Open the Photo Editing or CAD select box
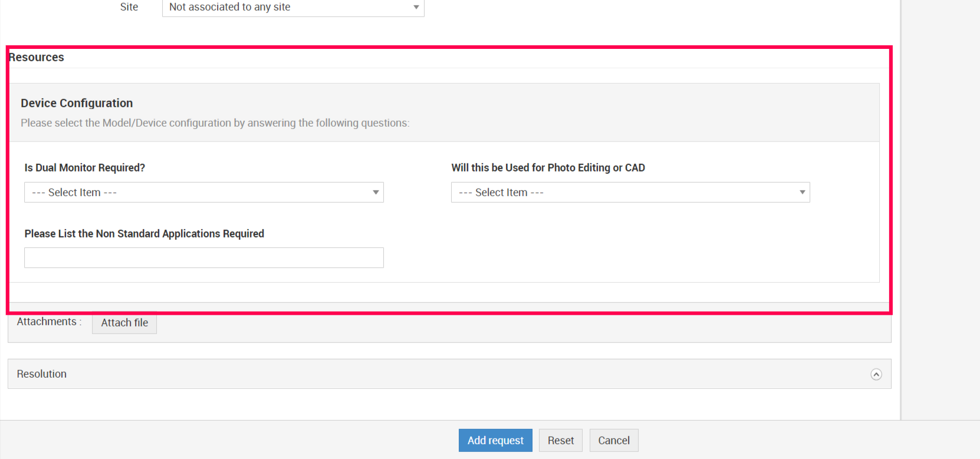The image size is (980, 459). (630, 193)
